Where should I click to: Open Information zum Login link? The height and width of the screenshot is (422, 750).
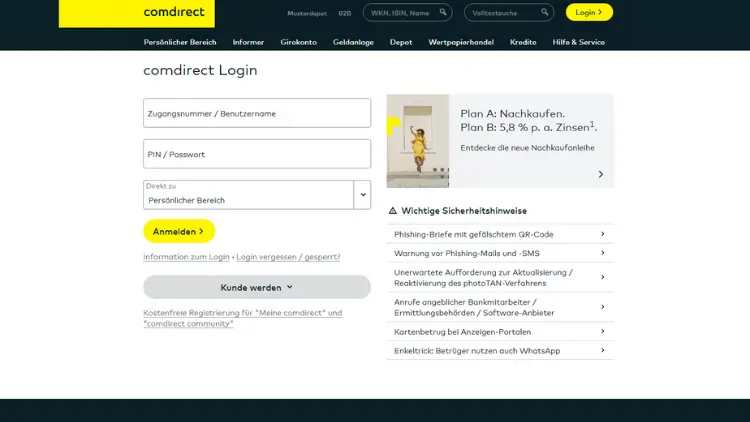187,257
